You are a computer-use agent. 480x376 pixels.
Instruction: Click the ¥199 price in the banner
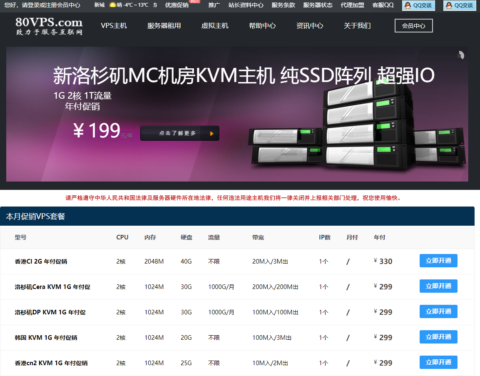pos(97,130)
